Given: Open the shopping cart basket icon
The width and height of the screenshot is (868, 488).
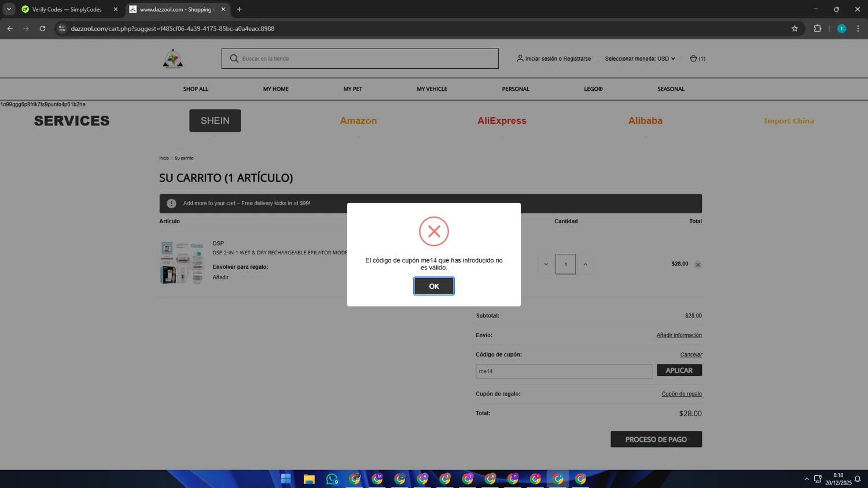Looking at the screenshot, I should [693, 58].
